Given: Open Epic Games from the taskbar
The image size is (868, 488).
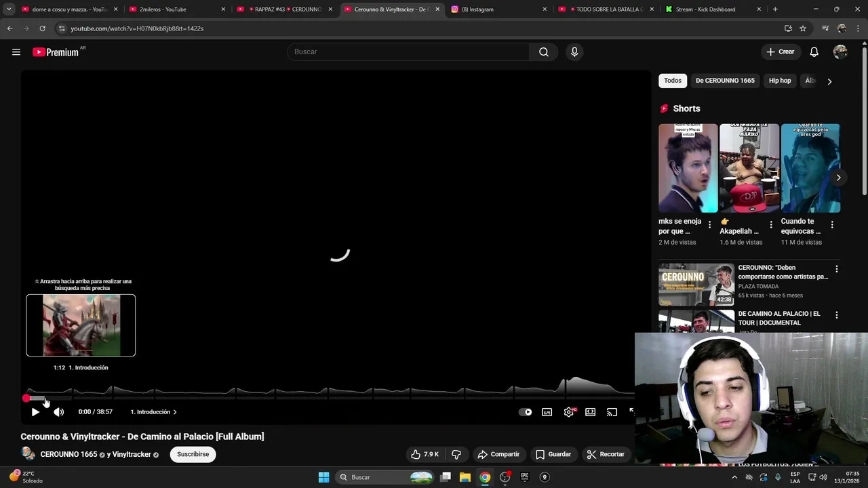Looking at the screenshot, I should point(524,477).
